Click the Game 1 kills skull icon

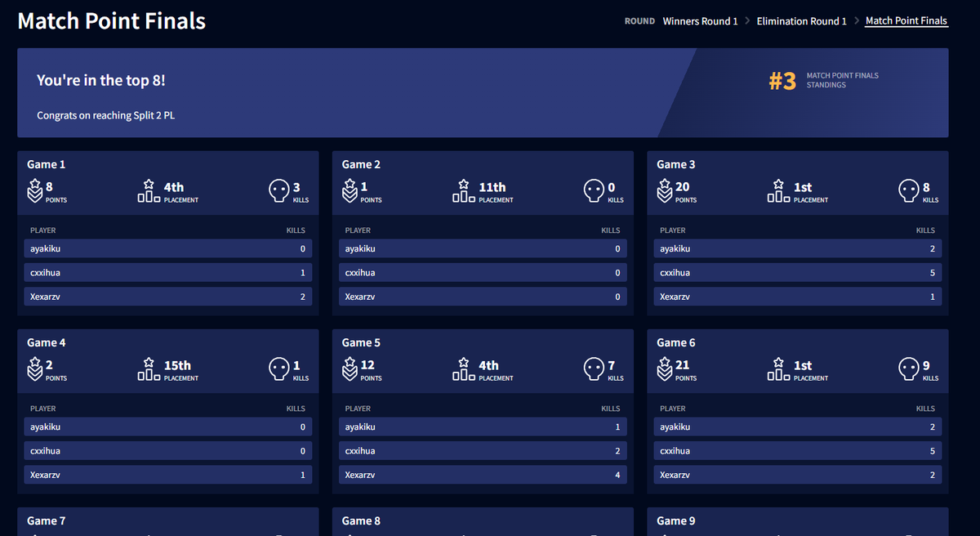pyautogui.click(x=279, y=191)
